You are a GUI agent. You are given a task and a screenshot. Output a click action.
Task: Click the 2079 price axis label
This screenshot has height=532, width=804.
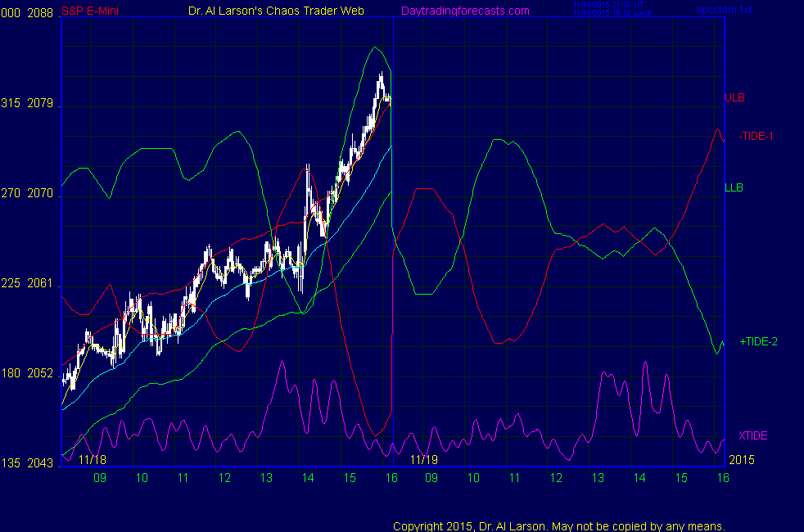(x=40, y=104)
